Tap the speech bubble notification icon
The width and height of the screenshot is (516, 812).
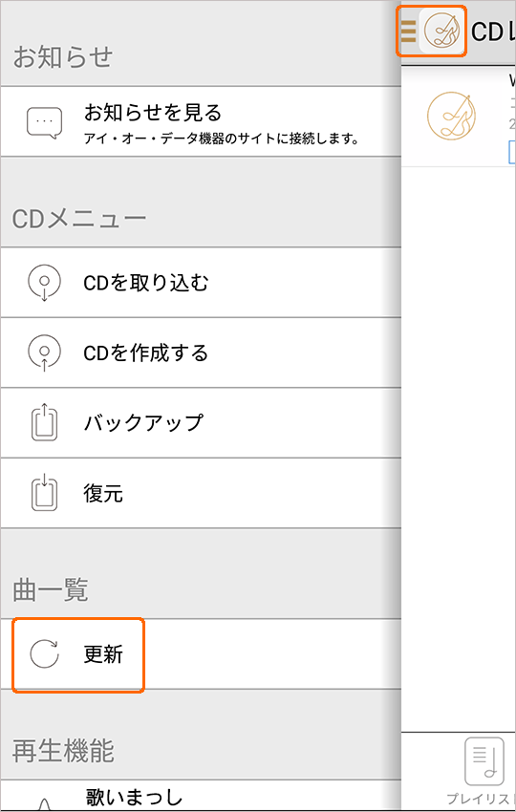click(x=44, y=122)
